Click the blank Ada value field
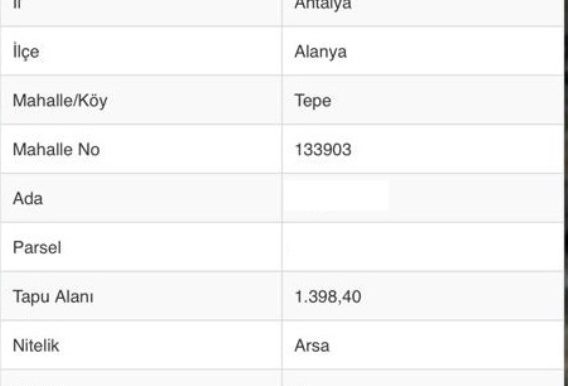 click(x=337, y=196)
